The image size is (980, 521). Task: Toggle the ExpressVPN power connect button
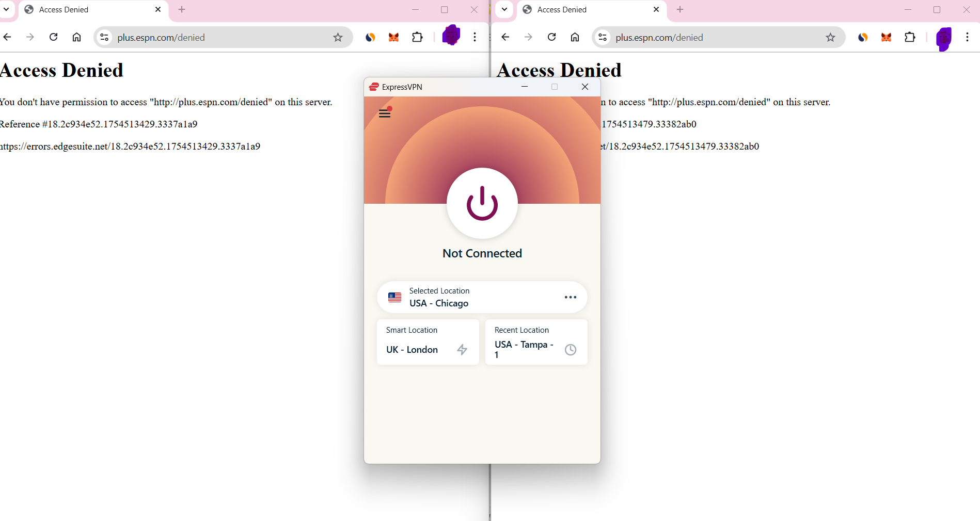[482, 203]
